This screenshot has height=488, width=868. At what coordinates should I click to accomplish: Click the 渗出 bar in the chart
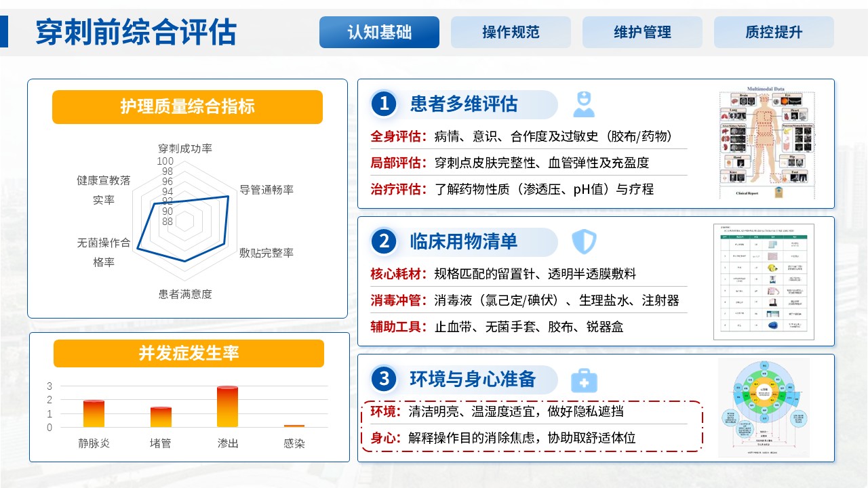tap(227, 406)
